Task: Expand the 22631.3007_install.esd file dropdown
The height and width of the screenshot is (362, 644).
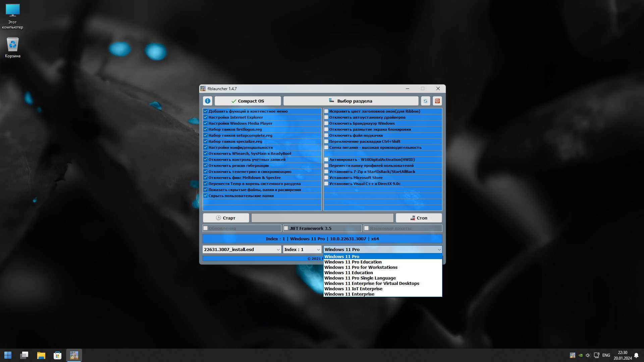Action: [x=278, y=249]
